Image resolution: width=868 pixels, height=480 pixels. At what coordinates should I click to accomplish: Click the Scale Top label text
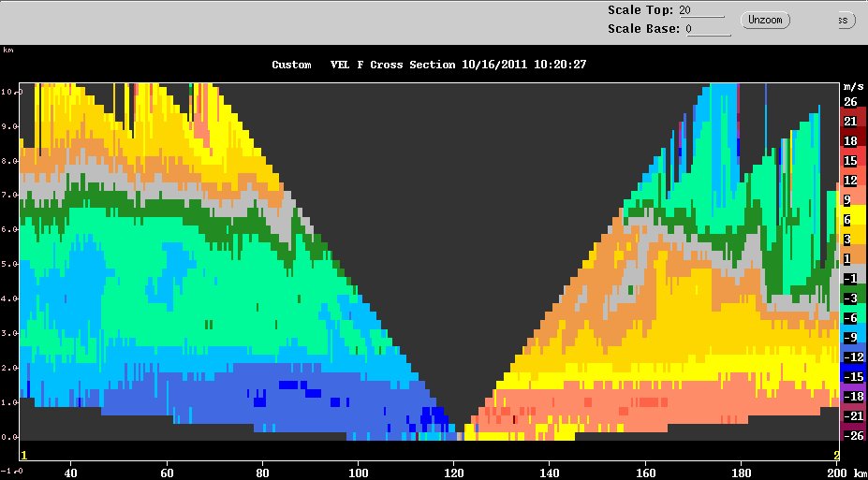coord(640,10)
